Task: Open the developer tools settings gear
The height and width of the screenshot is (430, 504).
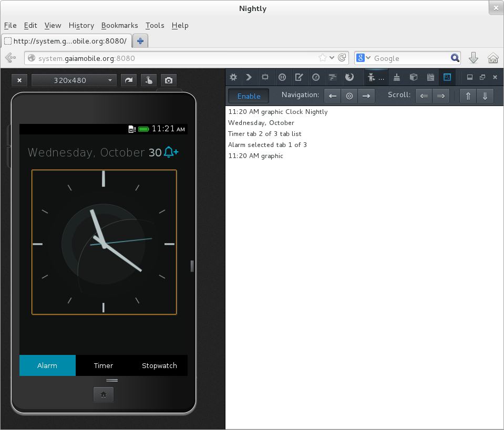Action: (x=233, y=77)
